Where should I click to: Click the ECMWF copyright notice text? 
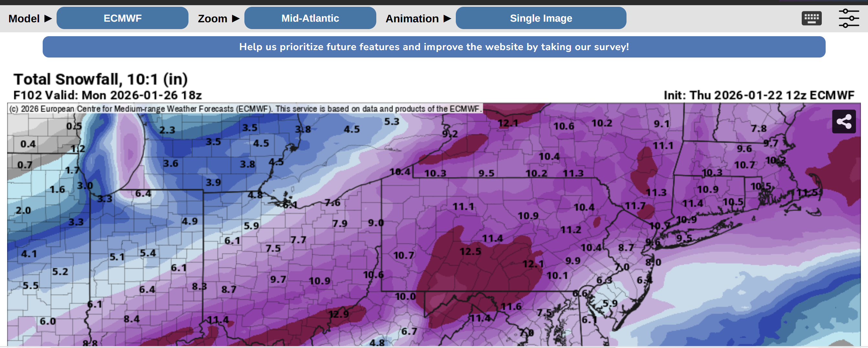point(245,109)
